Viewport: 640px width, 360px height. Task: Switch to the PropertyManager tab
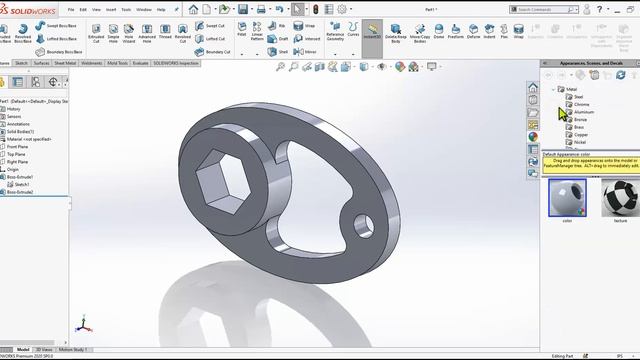[18, 82]
